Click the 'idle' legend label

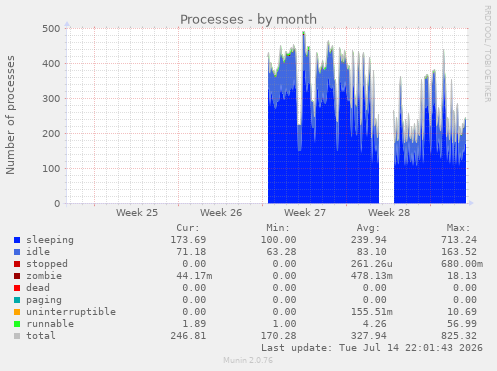point(38,252)
